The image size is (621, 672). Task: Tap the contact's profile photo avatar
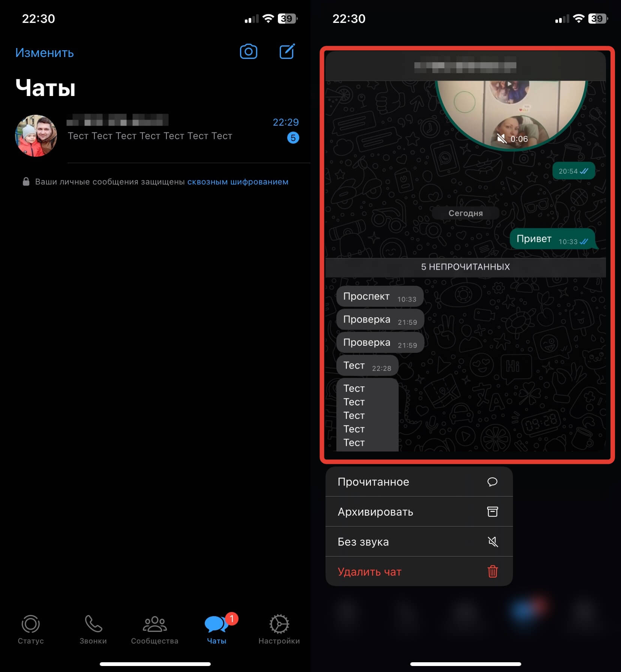coord(36,136)
